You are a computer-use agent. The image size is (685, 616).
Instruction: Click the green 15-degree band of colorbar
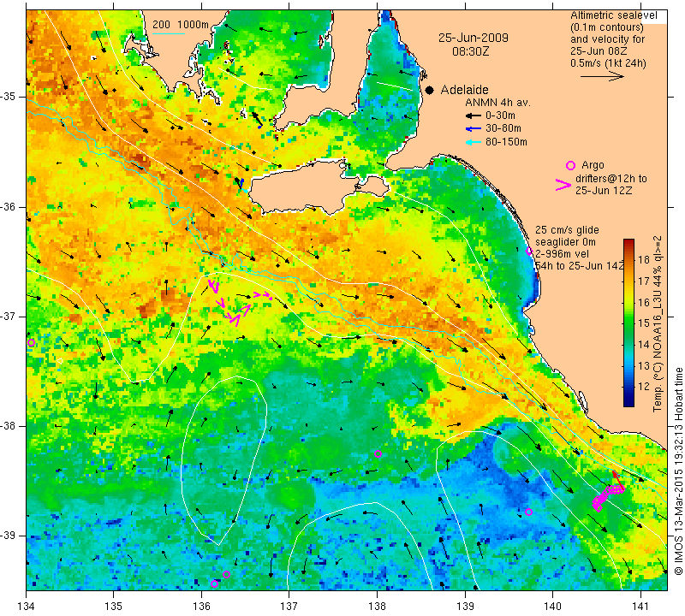(x=628, y=323)
